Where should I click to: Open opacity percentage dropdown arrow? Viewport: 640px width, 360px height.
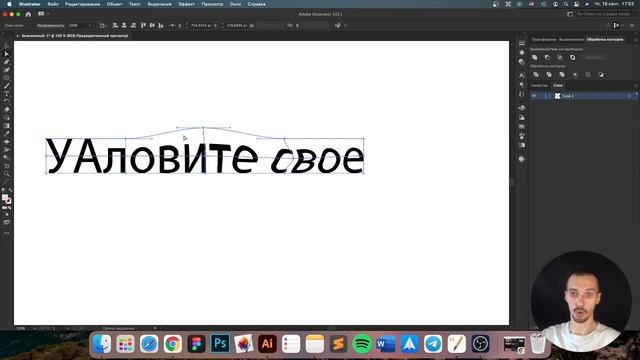click(x=90, y=25)
